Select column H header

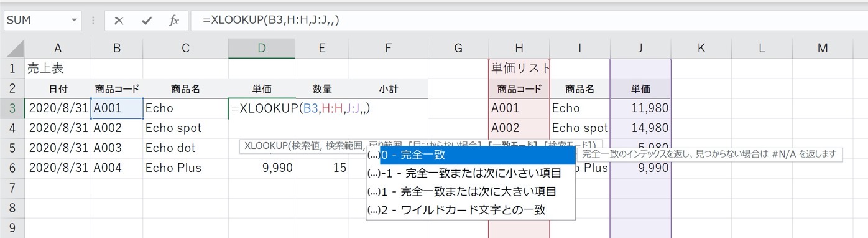tap(519, 49)
